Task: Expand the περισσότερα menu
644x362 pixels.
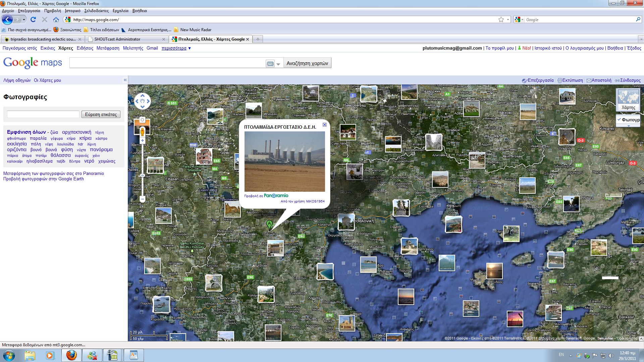Action: point(176,48)
